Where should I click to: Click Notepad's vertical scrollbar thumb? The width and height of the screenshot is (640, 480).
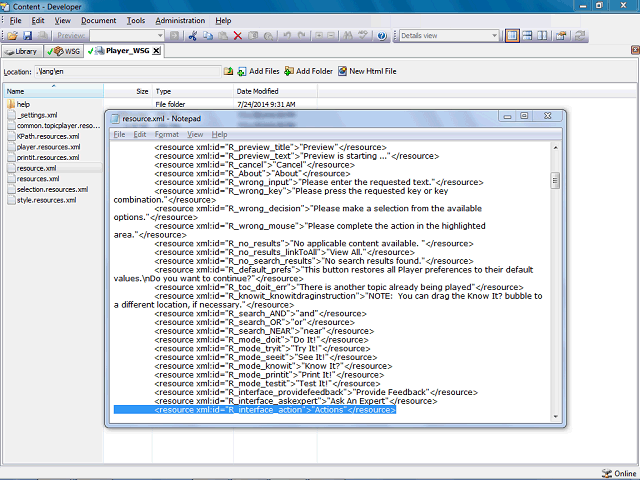(x=555, y=180)
